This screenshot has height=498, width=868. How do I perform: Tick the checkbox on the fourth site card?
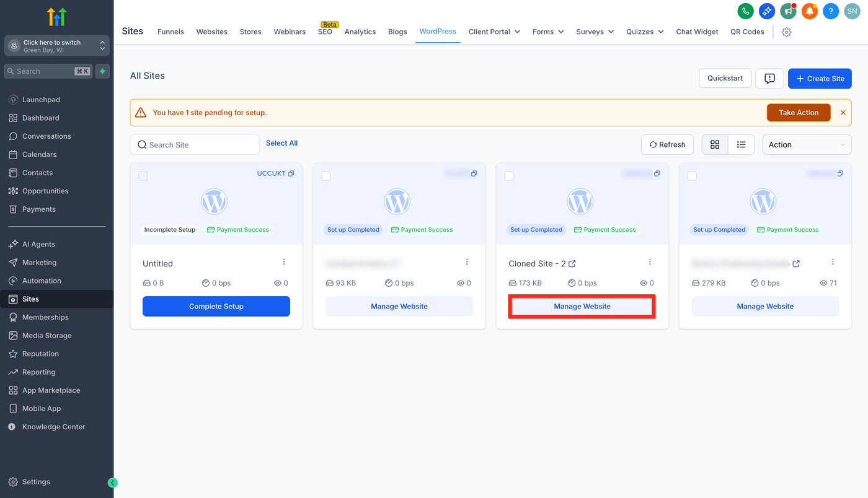tap(692, 176)
